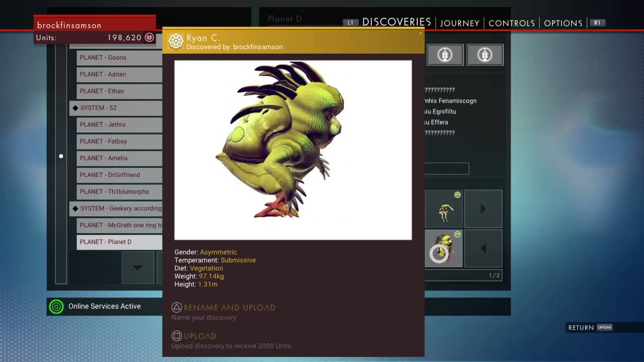Screen dimensions: 644x362
Task: Select PLANET - DrGirlfriend entry
Action: coord(120,175)
